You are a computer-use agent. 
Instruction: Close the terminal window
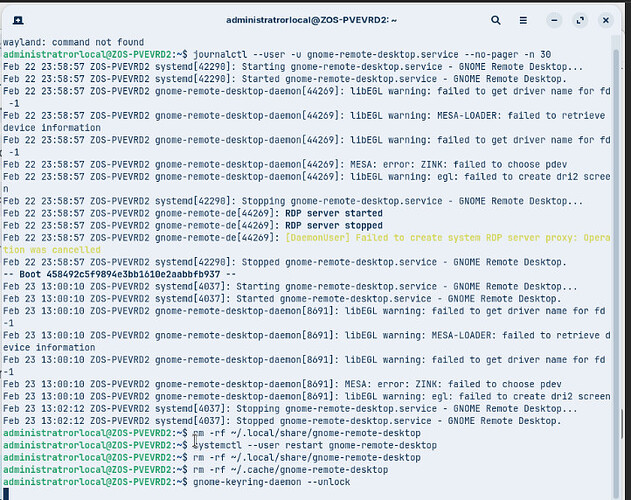tap(605, 20)
